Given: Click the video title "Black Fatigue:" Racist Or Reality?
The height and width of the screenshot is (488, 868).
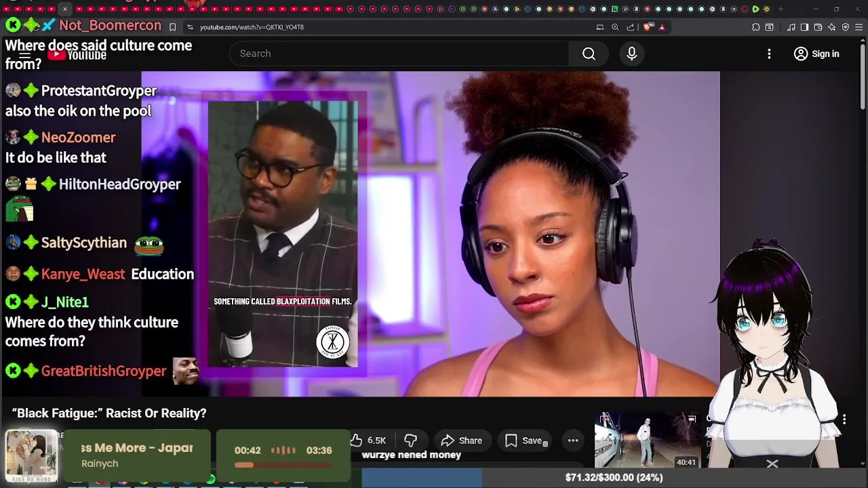Looking at the screenshot, I should [x=109, y=413].
